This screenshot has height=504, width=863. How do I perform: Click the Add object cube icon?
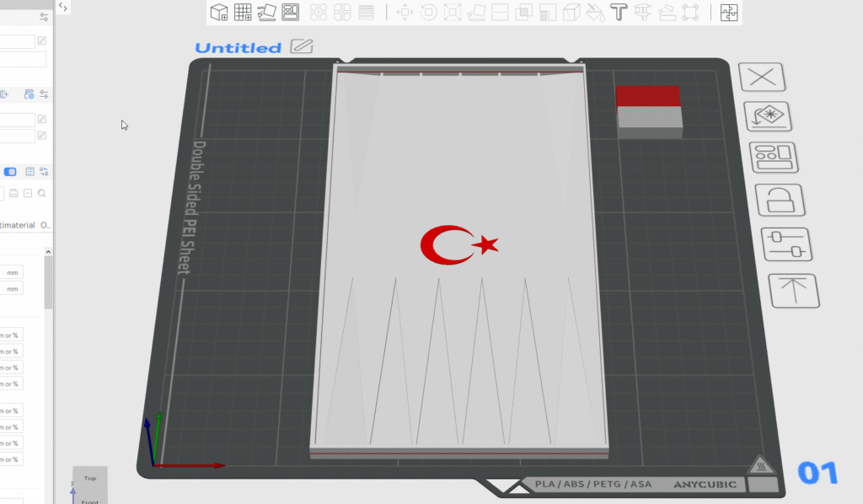click(x=219, y=12)
